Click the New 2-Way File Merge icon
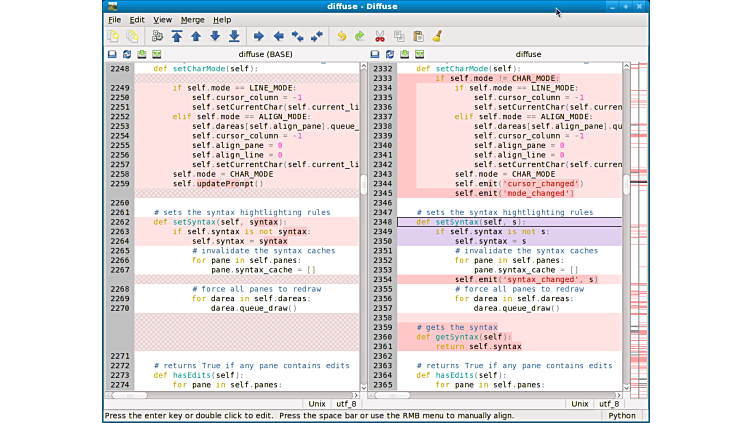Screen dimensions: 752x423 click(113, 36)
